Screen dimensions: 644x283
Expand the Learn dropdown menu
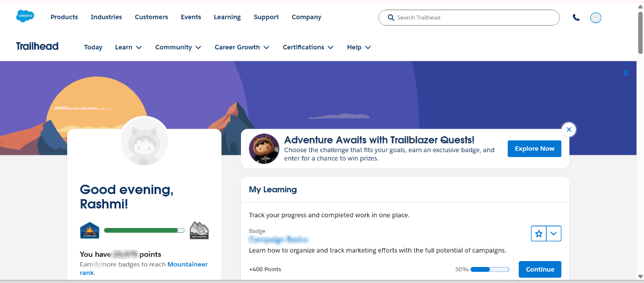click(128, 47)
